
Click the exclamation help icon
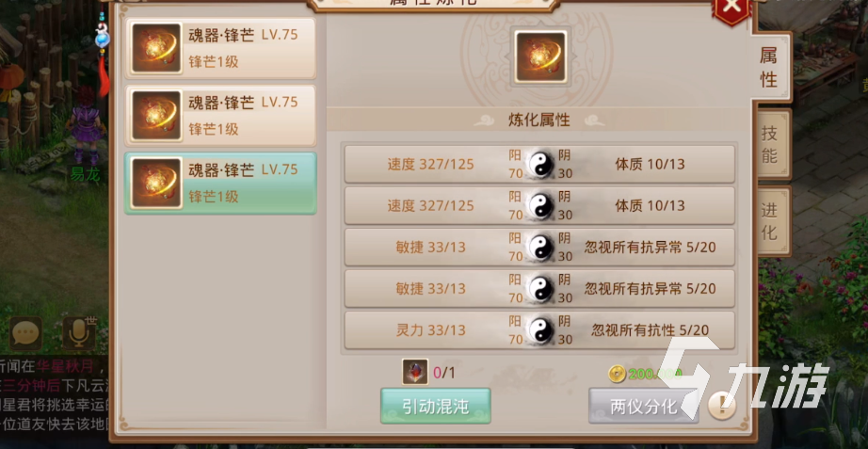(721, 407)
